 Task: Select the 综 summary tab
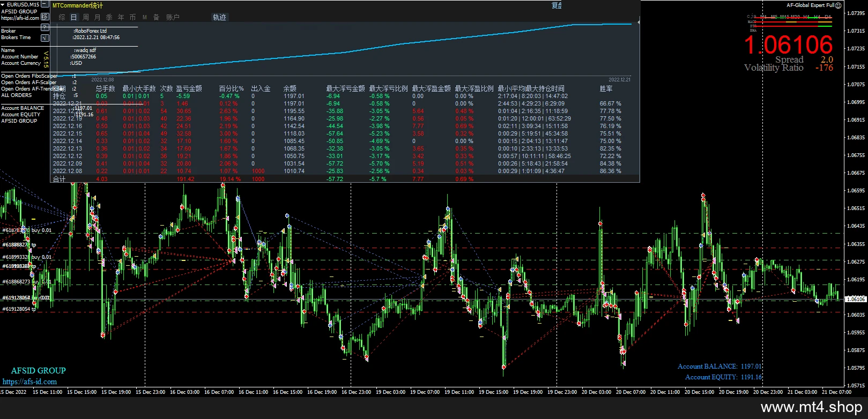pyautogui.click(x=62, y=17)
